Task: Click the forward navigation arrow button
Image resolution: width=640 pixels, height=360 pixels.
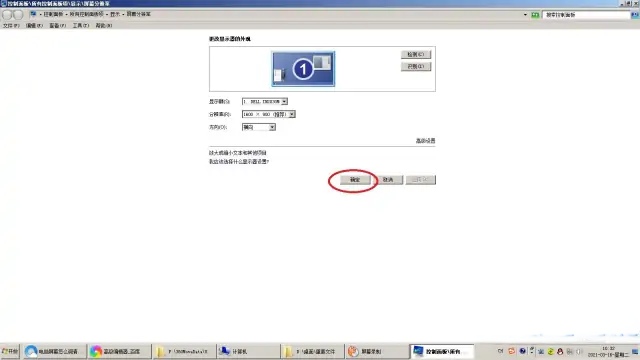Action: 18,15
